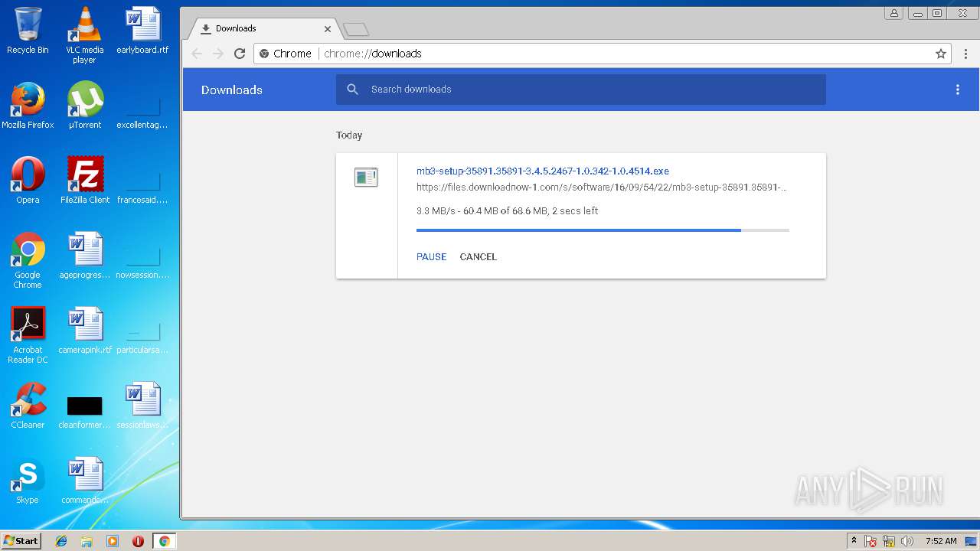Open media player from taskbar
This screenshot has width=980, height=551.
click(112, 541)
